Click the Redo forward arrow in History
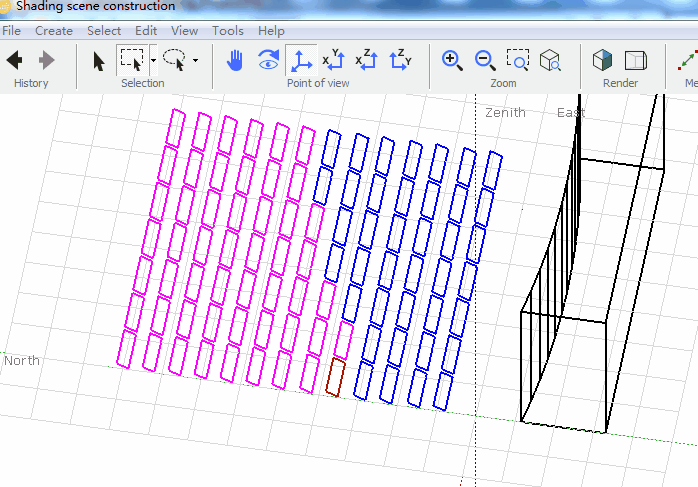Image resolution: width=698 pixels, height=487 pixels. [46, 60]
